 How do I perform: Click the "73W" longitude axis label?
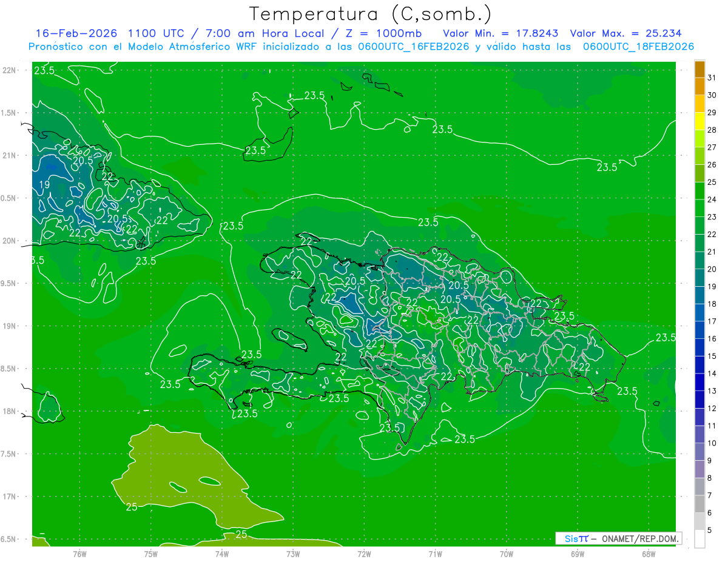point(293,554)
